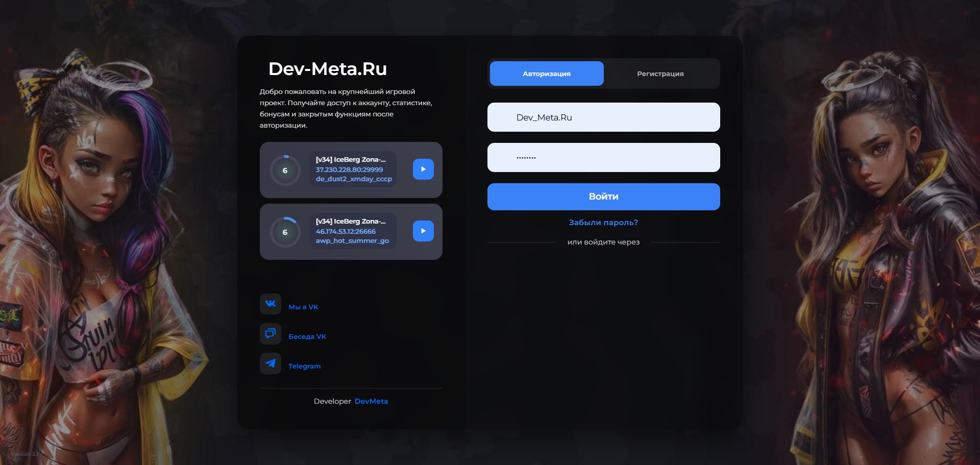Click the VK logo icon
The height and width of the screenshot is (465, 980).
(271, 304)
